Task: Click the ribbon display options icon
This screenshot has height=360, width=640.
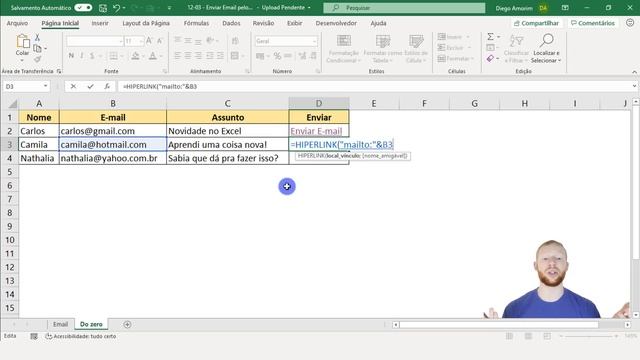Action: tap(565, 8)
